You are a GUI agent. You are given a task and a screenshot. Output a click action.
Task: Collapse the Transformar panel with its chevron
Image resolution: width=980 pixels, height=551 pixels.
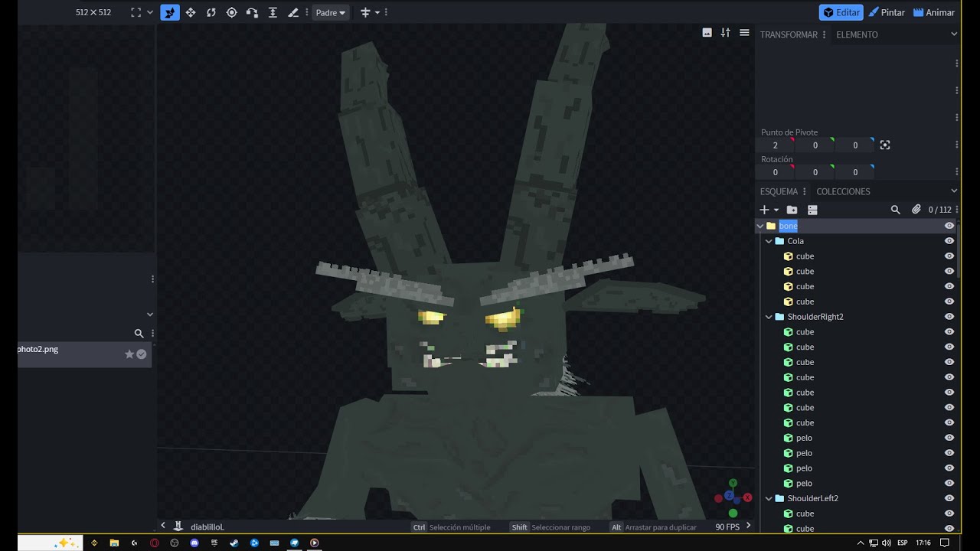[x=954, y=34]
